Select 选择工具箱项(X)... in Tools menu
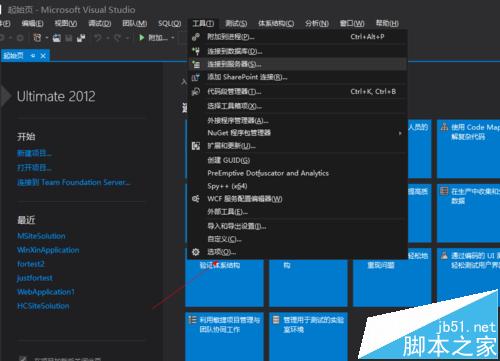 point(298,106)
